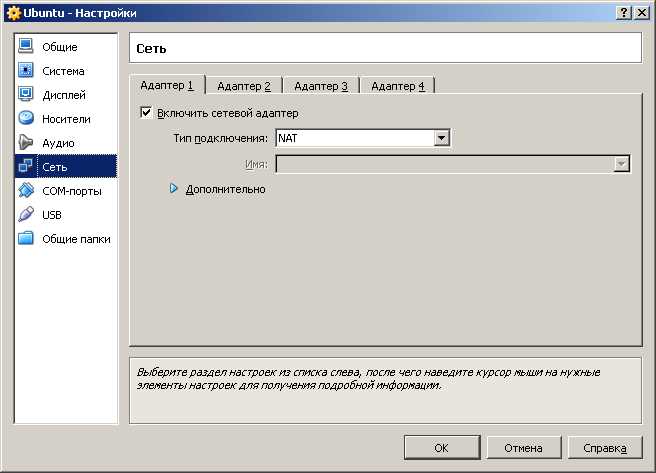Viewport: 656px width, 473px height.
Task: Switch to the Адаптер 3 tab
Action: 320,86
